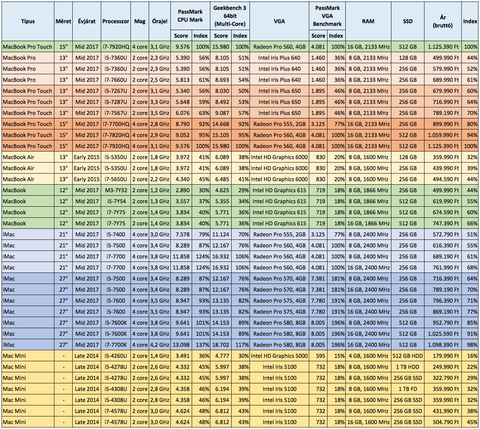Click processor cell "i5-4260U"
This screenshot has height=429, width=480.
(116, 356)
